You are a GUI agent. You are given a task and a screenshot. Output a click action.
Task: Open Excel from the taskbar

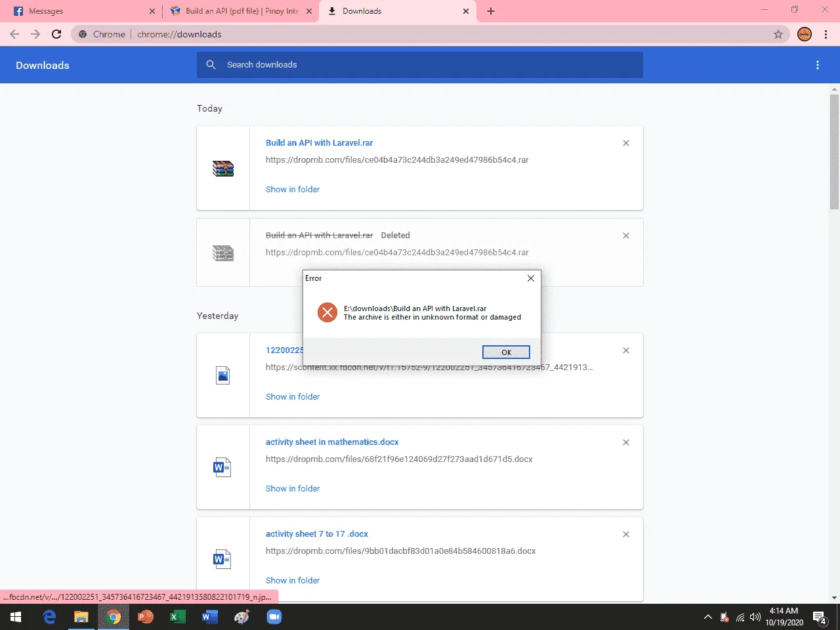click(178, 617)
